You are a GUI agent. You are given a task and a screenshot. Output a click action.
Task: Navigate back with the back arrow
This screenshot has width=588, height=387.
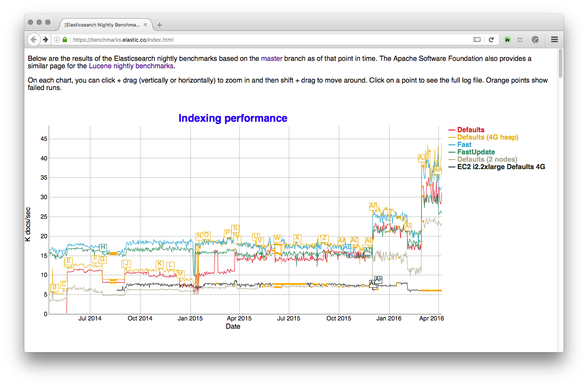(x=33, y=40)
